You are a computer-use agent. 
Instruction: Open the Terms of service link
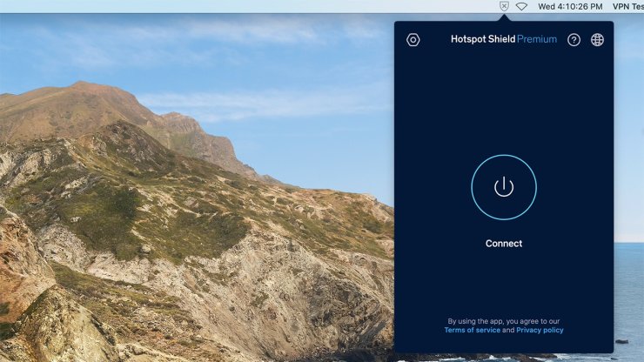(472, 330)
